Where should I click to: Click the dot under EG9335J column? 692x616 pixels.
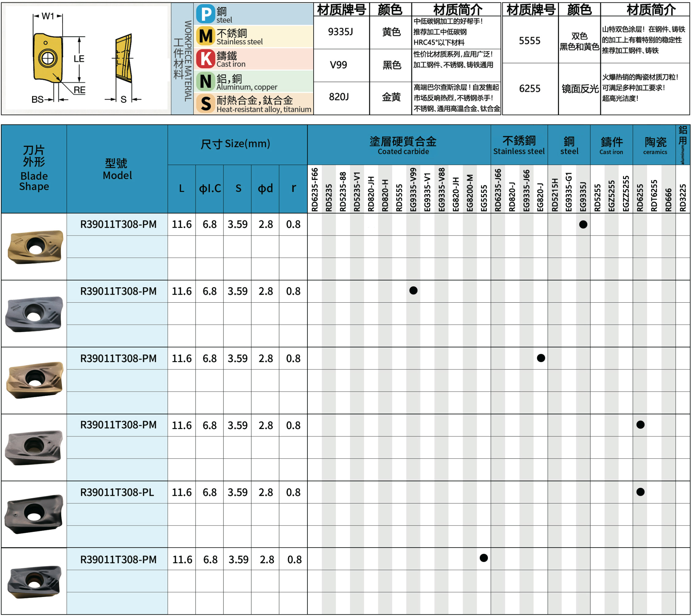583,224
